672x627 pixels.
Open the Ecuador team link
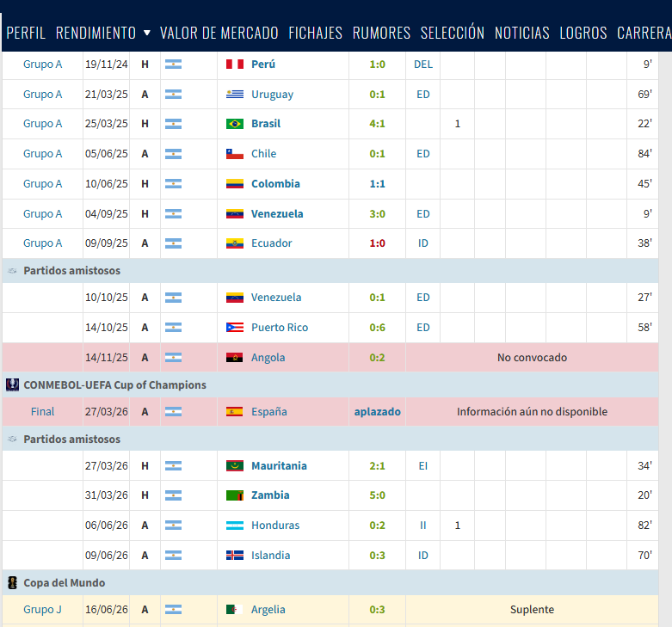[x=271, y=243]
